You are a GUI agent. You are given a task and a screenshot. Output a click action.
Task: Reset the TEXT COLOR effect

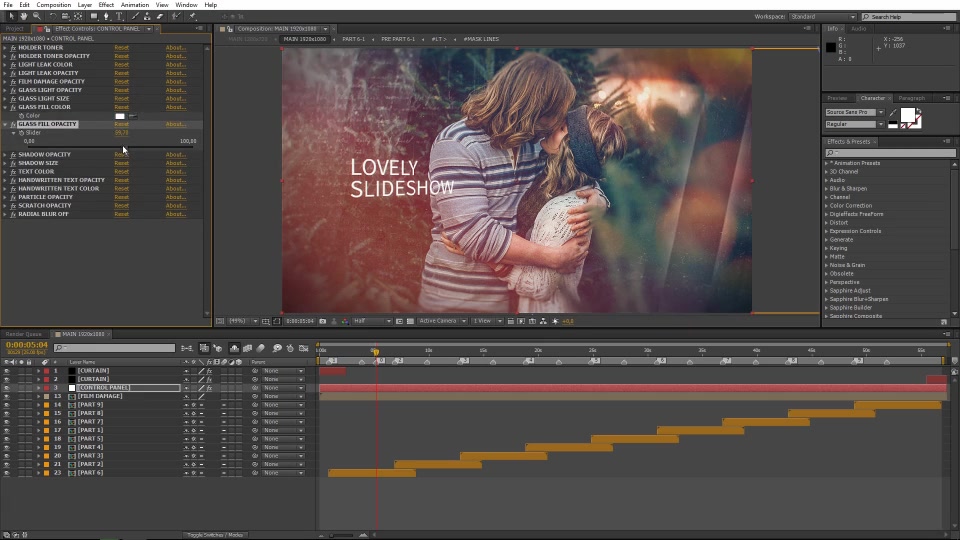121,171
